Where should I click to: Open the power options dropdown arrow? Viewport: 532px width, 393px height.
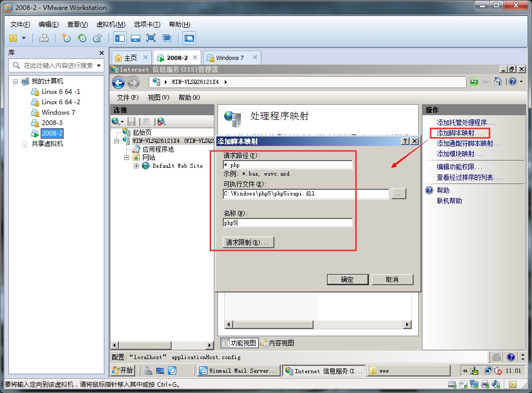(x=24, y=38)
